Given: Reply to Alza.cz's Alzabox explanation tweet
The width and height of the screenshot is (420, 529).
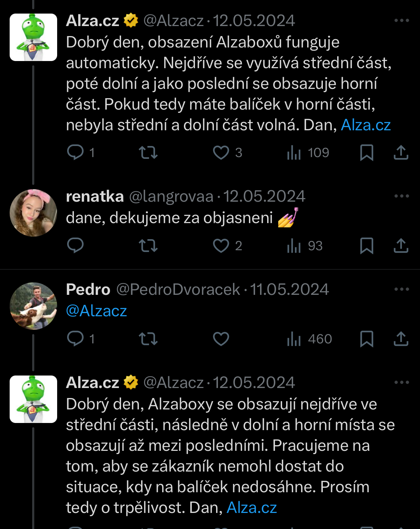Looking at the screenshot, I should (75, 152).
